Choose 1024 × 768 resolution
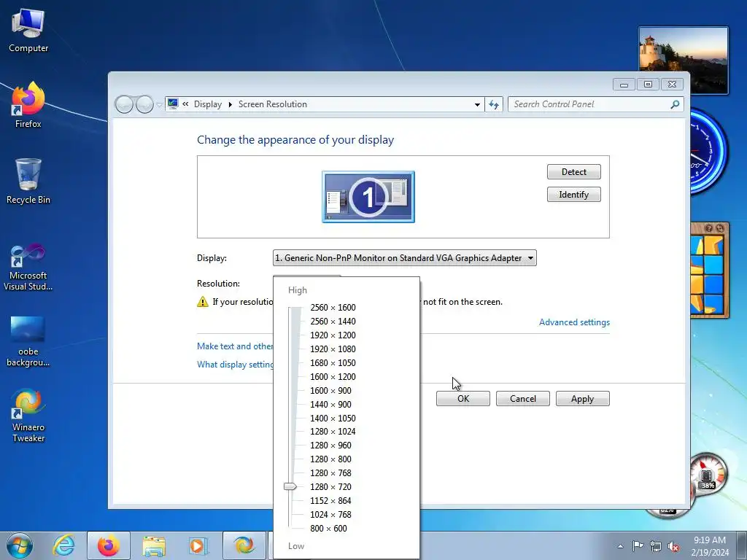Image resolution: width=747 pixels, height=560 pixels. (330, 514)
